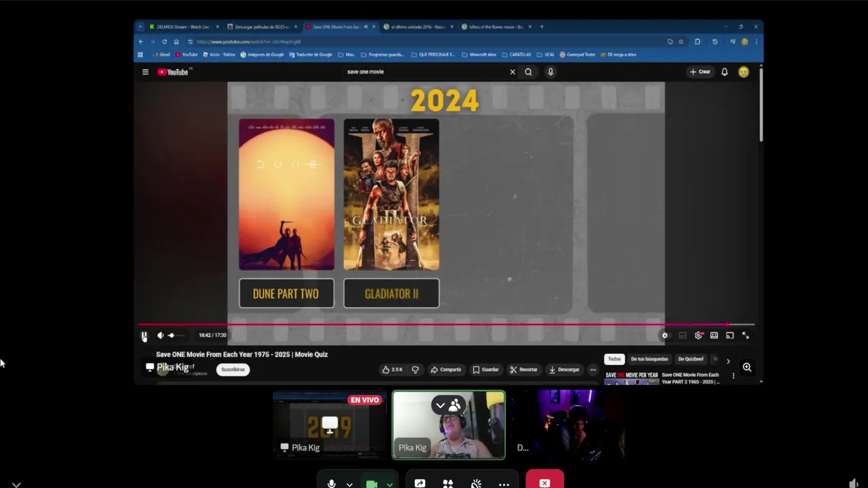Open the Minecraft skins bookmark folder
This screenshot has width=868, height=488.
(x=479, y=54)
